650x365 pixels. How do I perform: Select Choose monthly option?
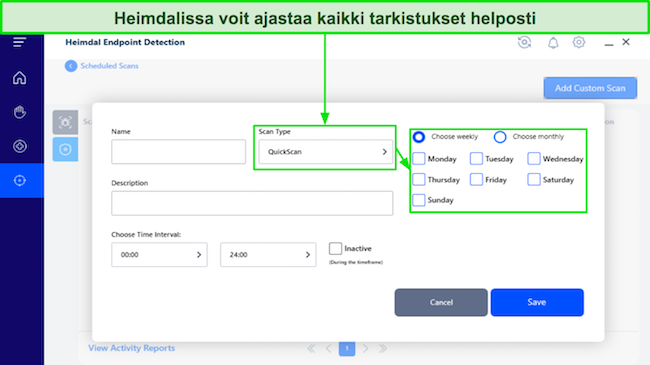(x=500, y=137)
